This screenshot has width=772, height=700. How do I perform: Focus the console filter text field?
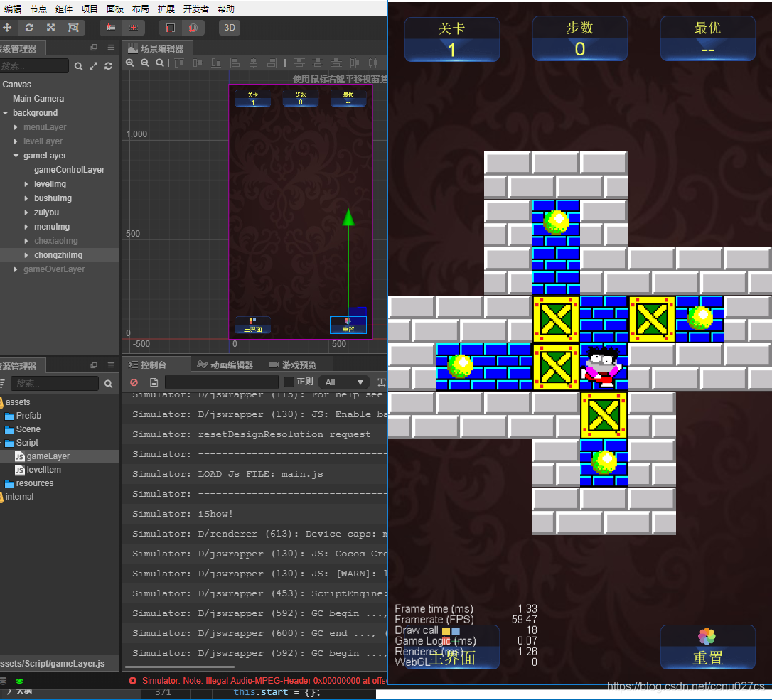click(222, 382)
